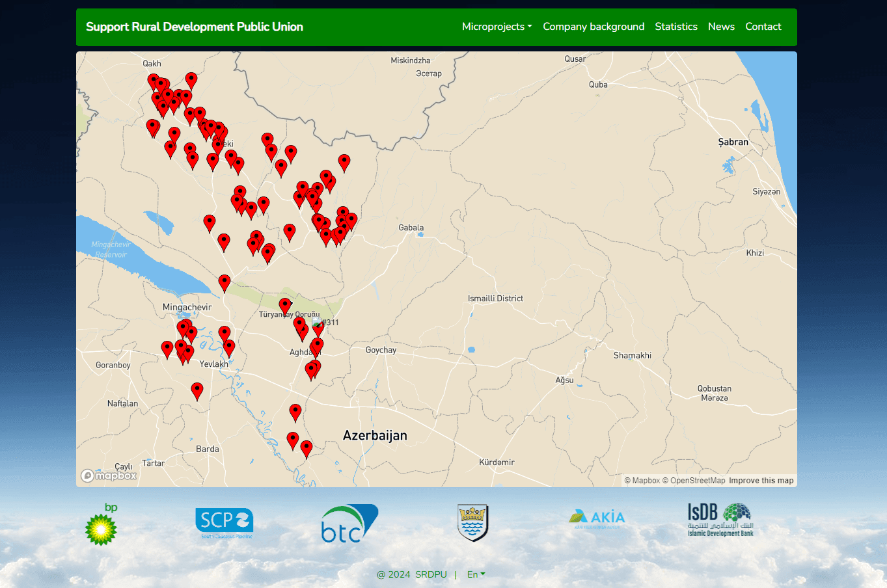Click the Islamic Development Bank logo
The height and width of the screenshot is (588, 887).
pyautogui.click(x=720, y=520)
